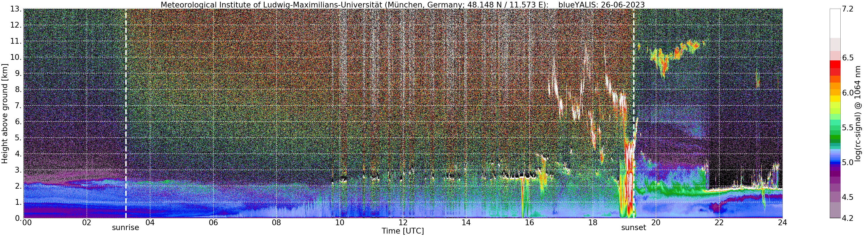The image size is (868, 237).
Task: Click the x-axis tick label '02'
Action: point(87,223)
